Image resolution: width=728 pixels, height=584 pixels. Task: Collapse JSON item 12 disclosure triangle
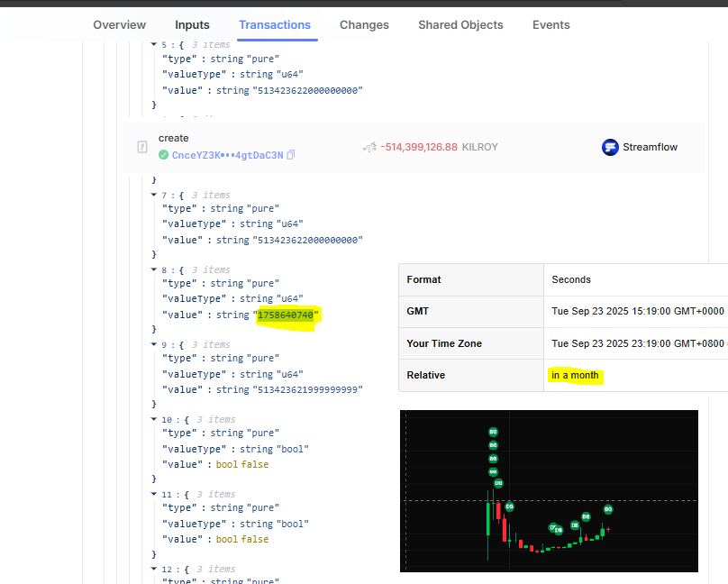pyautogui.click(x=154, y=569)
